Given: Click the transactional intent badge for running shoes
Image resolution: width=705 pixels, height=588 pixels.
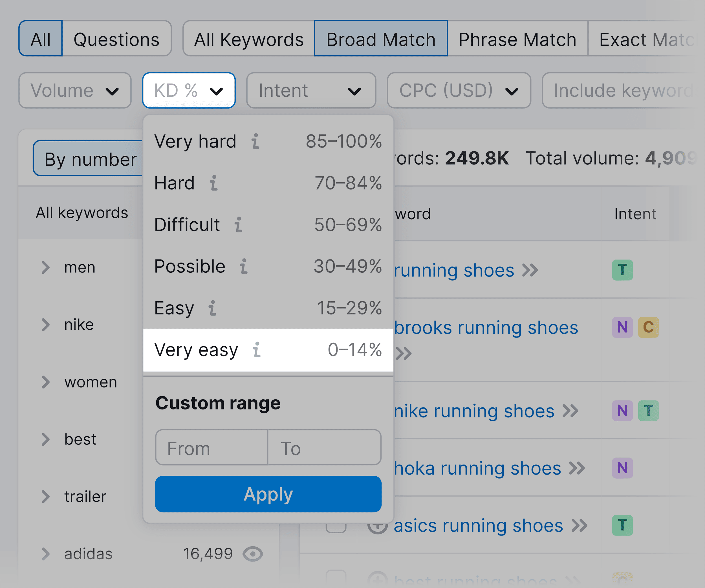Looking at the screenshot, I should pyautogui.click(x=622, y=270).
